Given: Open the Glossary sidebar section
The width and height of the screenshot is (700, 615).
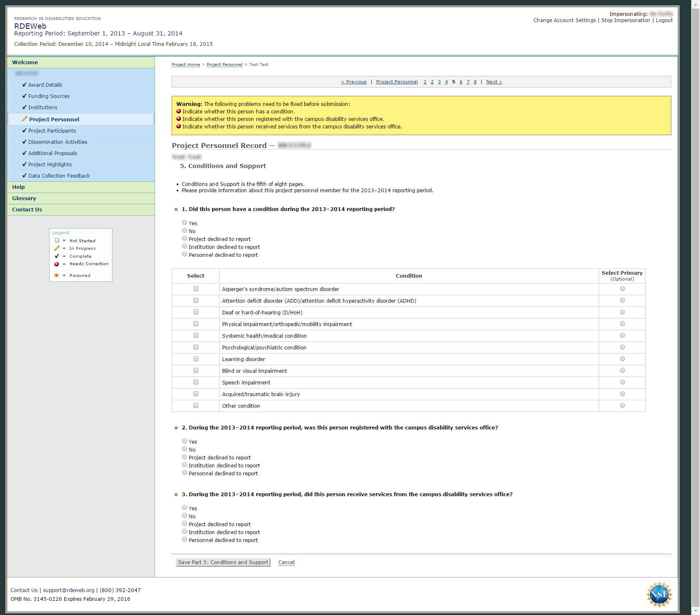Looking at the screenshot, I should coord(24,198).
